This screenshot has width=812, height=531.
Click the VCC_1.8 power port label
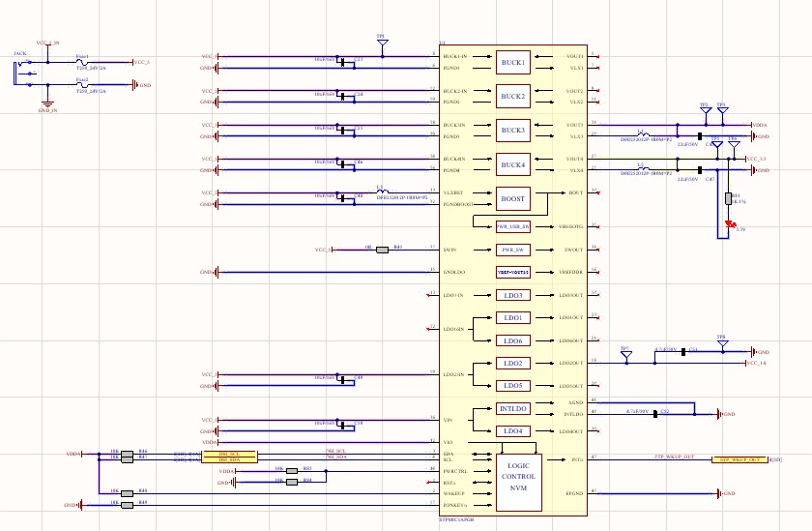756,363
